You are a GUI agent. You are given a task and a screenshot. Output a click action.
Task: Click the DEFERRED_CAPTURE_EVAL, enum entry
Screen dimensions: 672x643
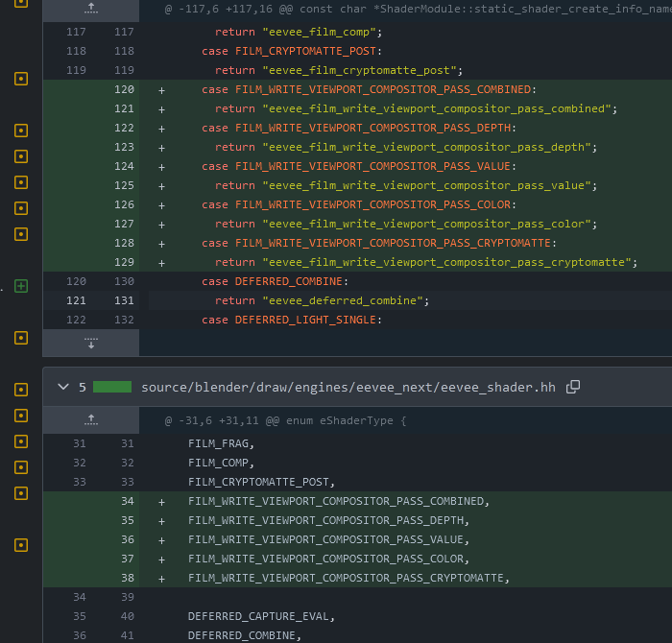261,616
